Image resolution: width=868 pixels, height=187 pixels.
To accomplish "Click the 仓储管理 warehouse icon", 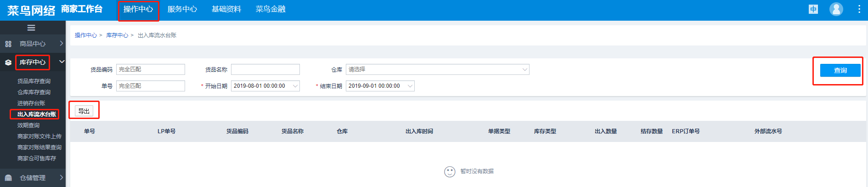I will pyautogui.click(x=8, y=178).
